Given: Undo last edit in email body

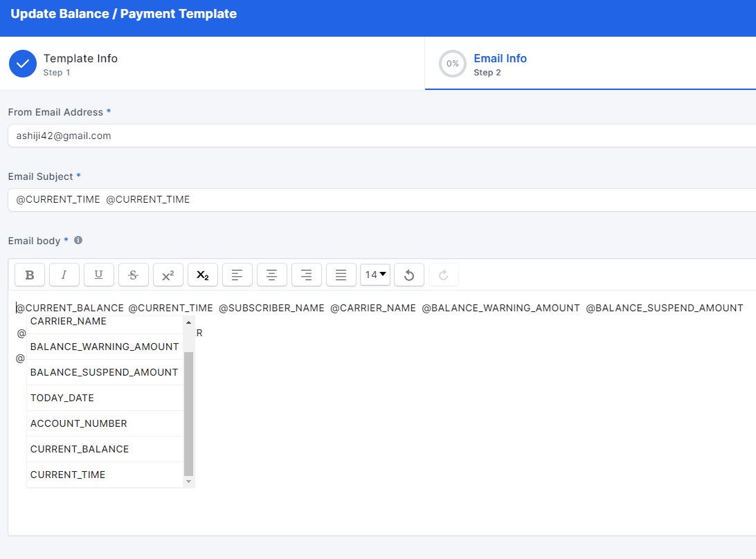Looking at the screenshot, I should 409,275.
